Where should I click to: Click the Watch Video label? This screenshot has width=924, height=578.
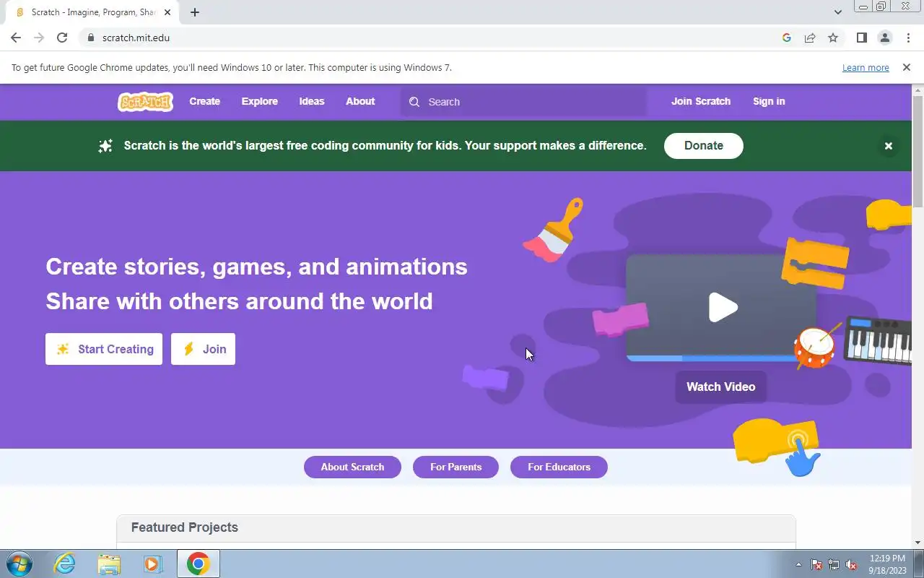click(x=720, y=387)
